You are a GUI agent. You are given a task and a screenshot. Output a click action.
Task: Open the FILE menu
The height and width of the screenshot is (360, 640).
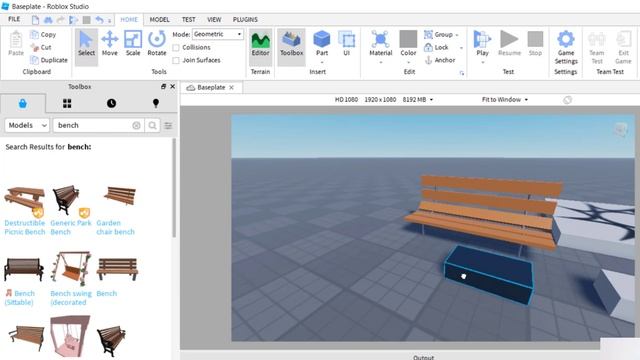click(x=14, y=19)
